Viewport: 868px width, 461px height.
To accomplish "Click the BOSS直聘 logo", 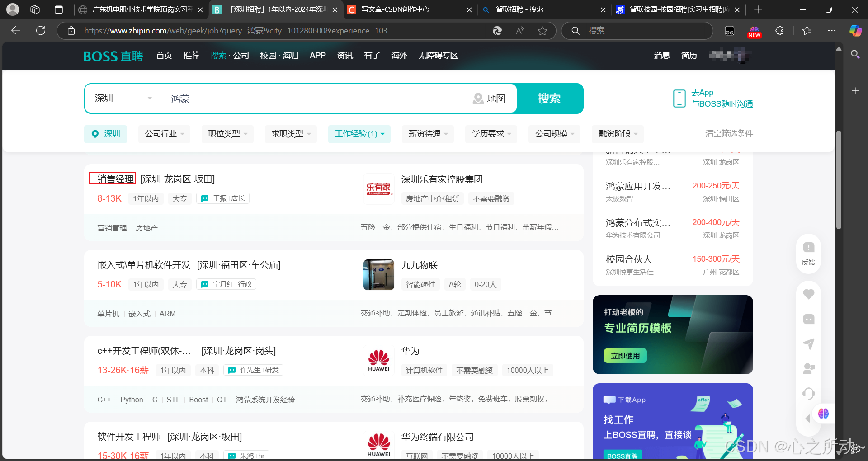I will click(x=113, y=56).
